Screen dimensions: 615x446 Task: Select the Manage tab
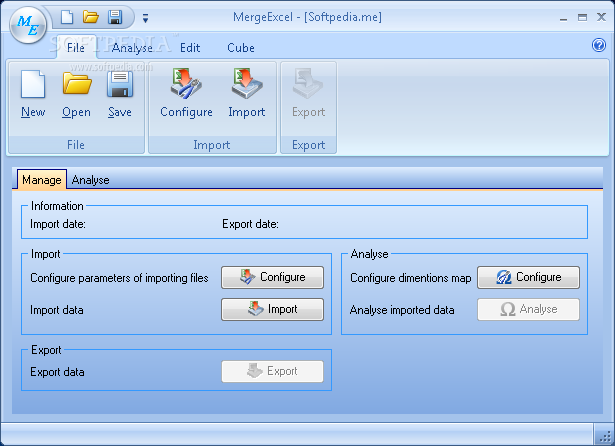click(42, 180)
